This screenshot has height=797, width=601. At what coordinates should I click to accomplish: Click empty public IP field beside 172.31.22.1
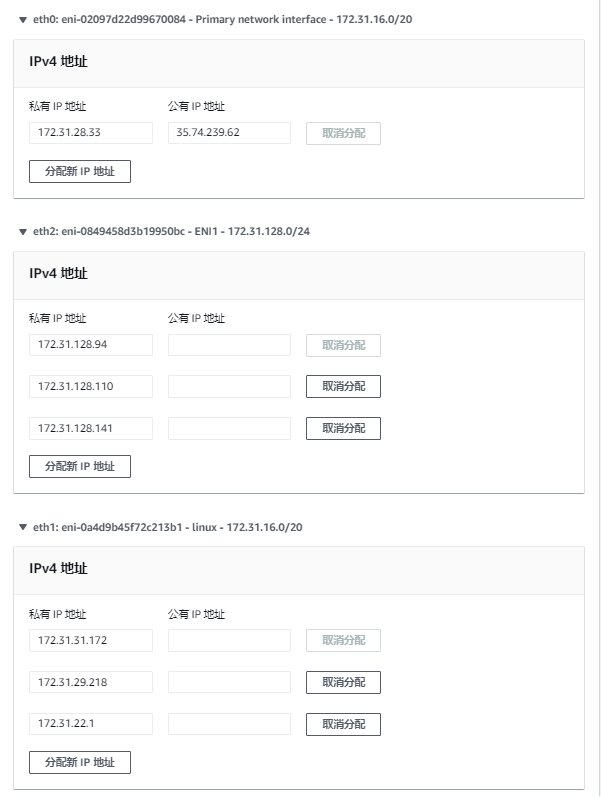tap(229, 724)
